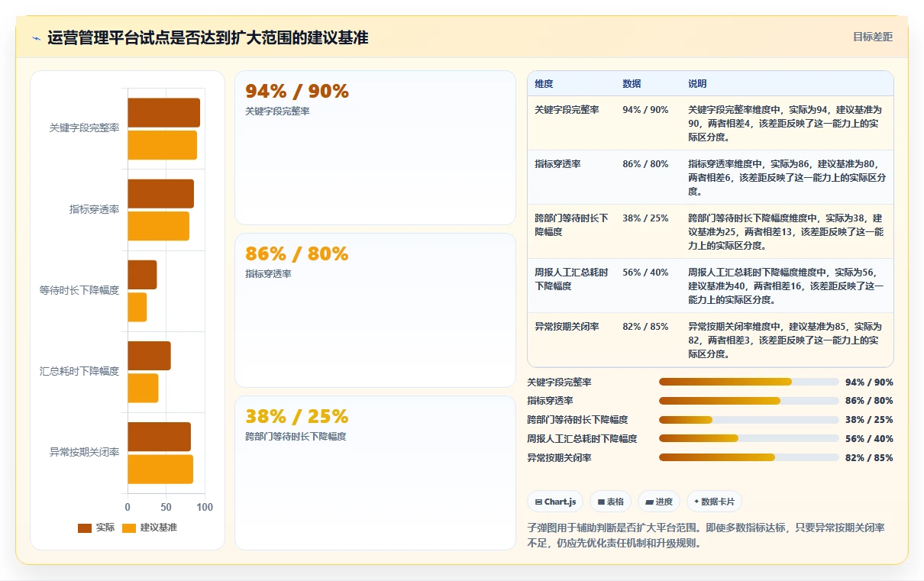Click the orange 建议基准 bar for 关键字段完整率
The height and width of the screenshot is (581, 924).
(162, 145)
